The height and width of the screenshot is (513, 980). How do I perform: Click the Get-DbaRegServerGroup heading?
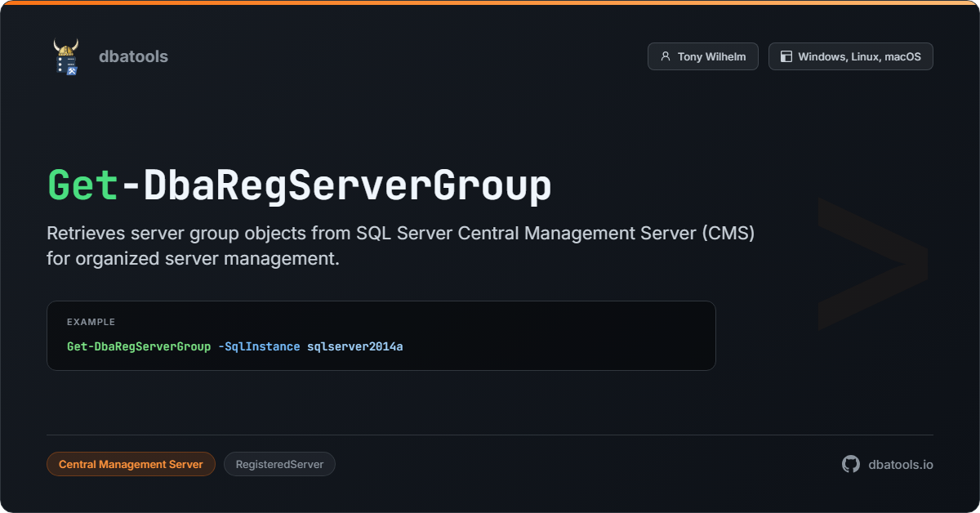pyautogui.click(x=300, y=185)
